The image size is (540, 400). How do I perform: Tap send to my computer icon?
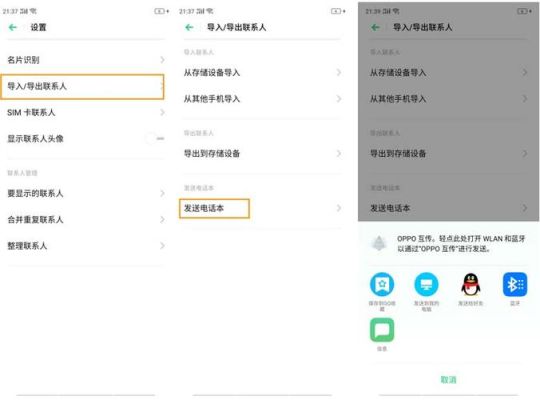[x=426, y=284]
